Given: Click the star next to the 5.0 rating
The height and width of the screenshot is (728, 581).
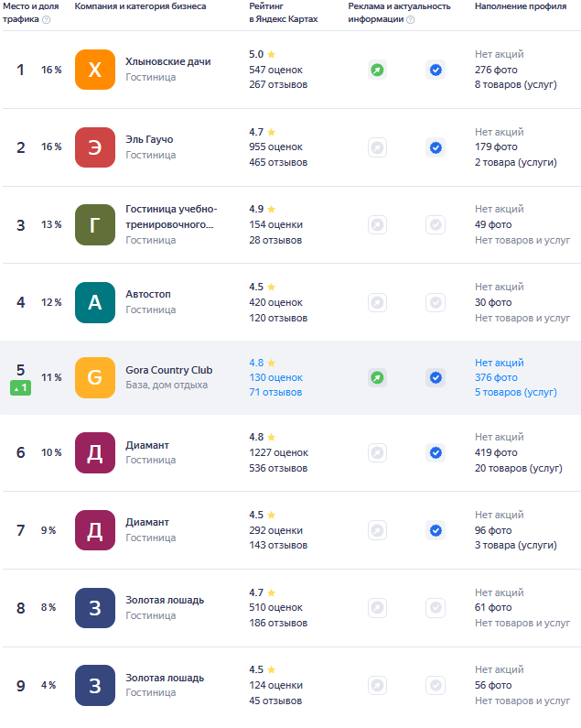Looking at the screenshot, I should [x=272, y=54].
